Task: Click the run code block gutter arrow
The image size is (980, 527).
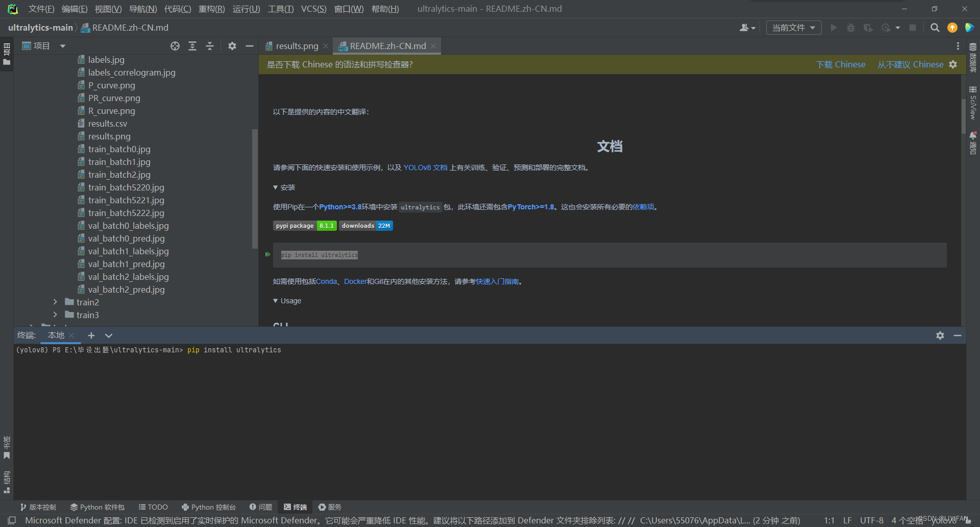Action: (x=267, y=254)
